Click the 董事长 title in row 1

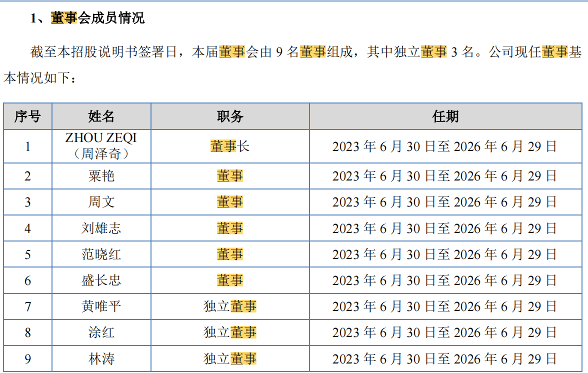230,146
